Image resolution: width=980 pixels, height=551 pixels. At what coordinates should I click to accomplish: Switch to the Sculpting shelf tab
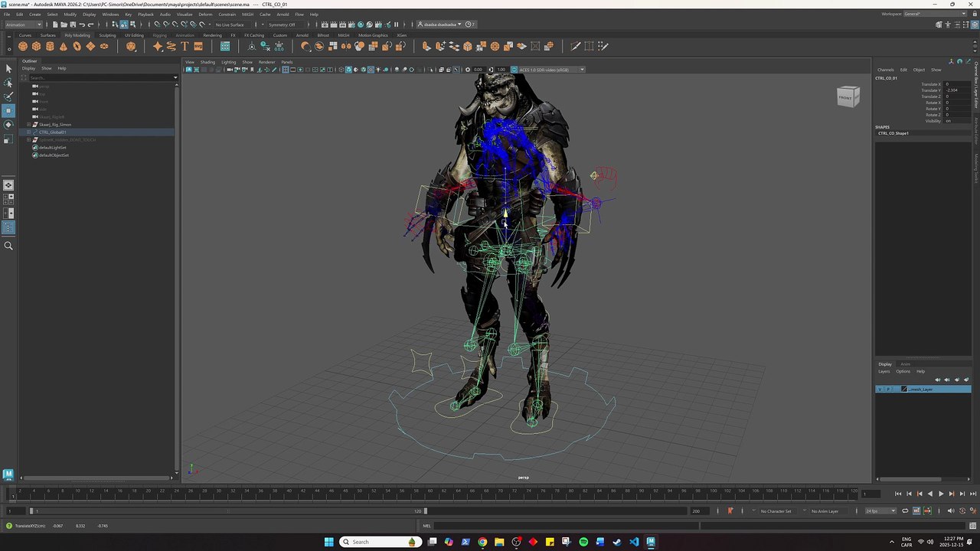point(107,35)
